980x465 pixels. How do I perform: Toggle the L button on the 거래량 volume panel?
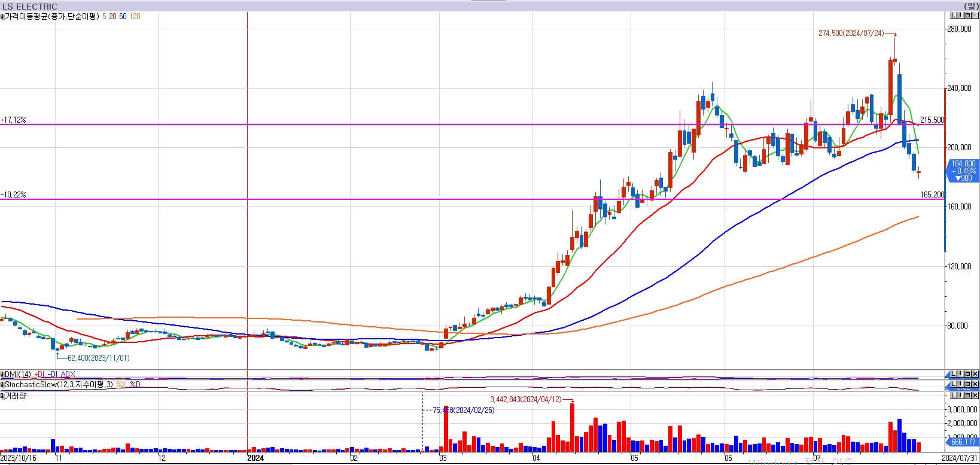(x=952, y=396)
